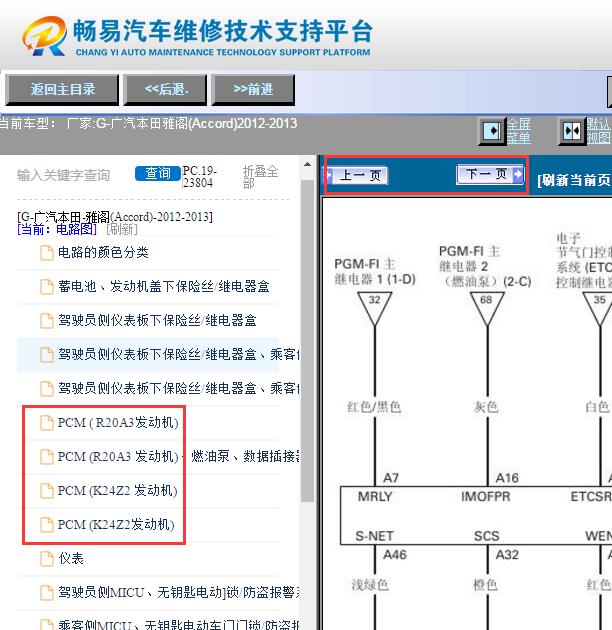Focus the 输入关键字查询 search field
The width and height of the screenshot is (612, 630).
pyautogui.click(x=63, y=175)
